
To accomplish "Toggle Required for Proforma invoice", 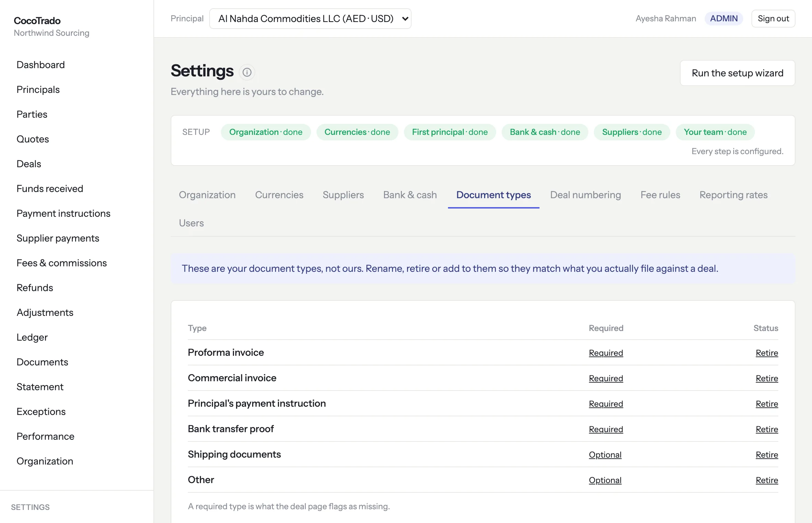I will tap(606, 353).
